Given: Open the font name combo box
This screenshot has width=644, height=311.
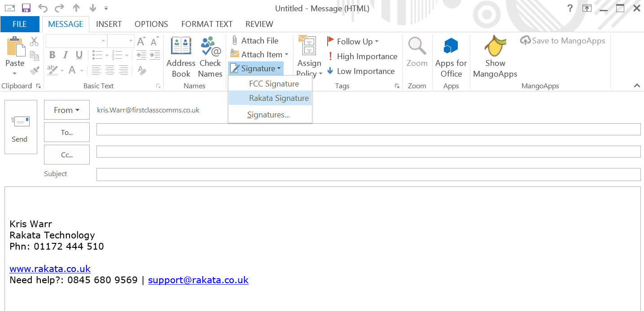Looking at the screenshot, I should click(76, 41).
